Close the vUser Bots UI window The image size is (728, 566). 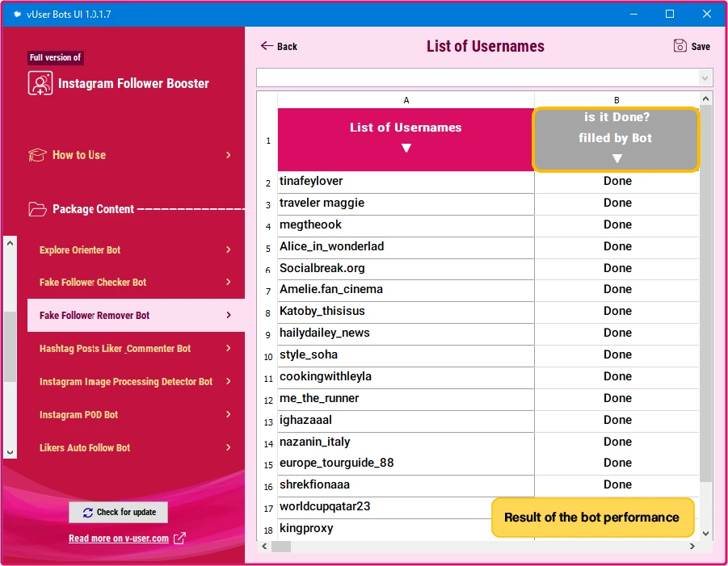[707, 14]
